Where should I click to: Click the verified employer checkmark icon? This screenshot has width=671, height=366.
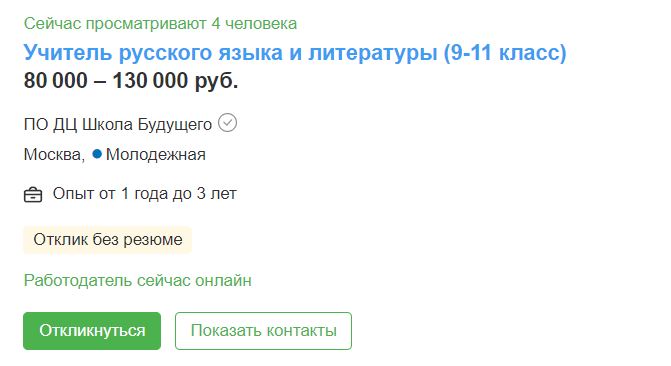[227, 123]
